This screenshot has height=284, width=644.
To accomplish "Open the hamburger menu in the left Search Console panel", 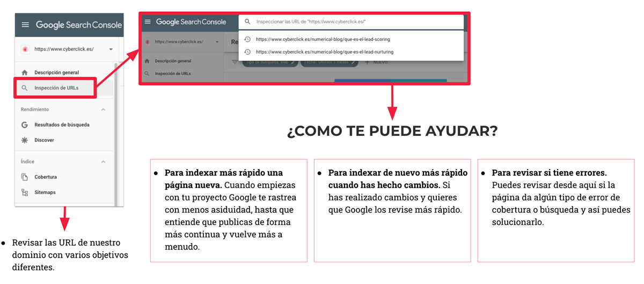I will (x=25, y=25).
